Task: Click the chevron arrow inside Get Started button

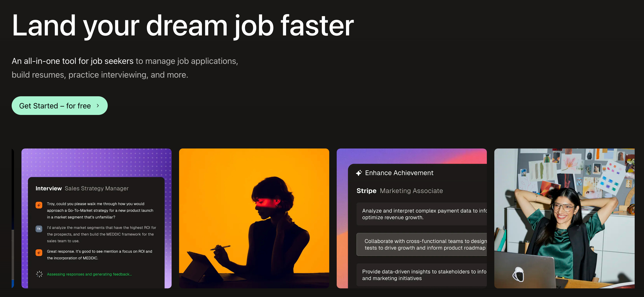Action: (x=98, y=106)
